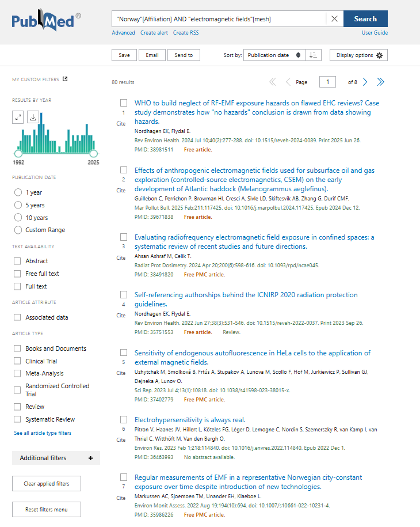Open the Advanced search link
Screen dimensions: 420x527
(123, 33)
